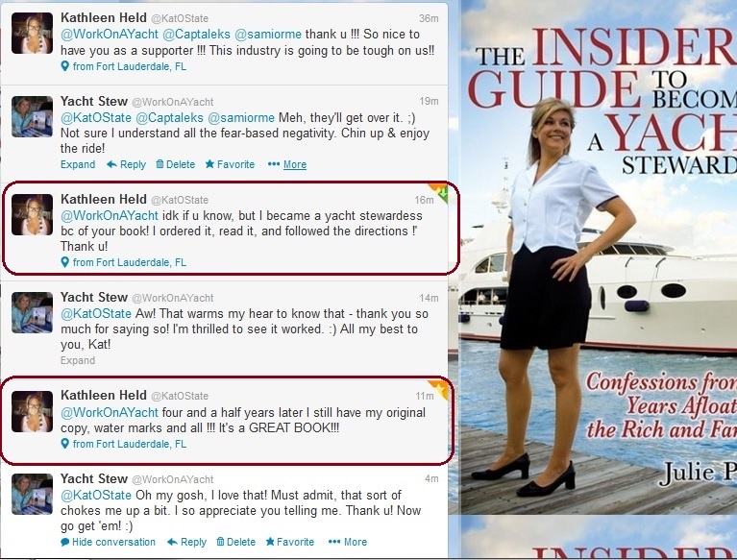Delete the 'Chin up & enjoy' tweet
737x560 pixels.
175,164
